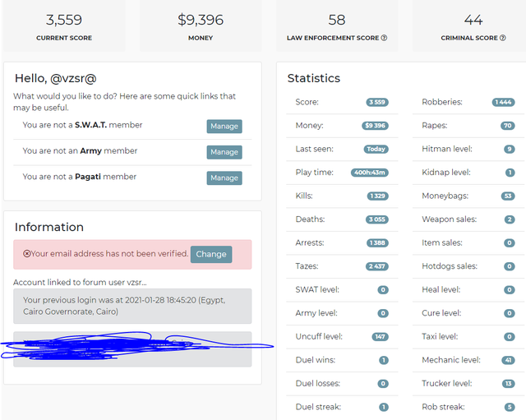This screenshot has height=420, width=526.
Task: Click the previous login info box
Action: coord(132,306)
